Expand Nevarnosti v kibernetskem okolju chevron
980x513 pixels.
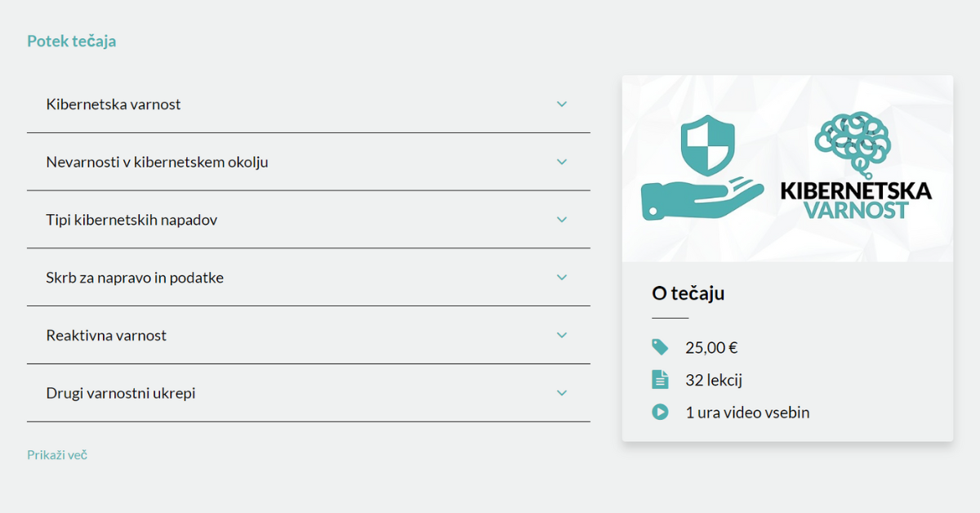point(562,162)
